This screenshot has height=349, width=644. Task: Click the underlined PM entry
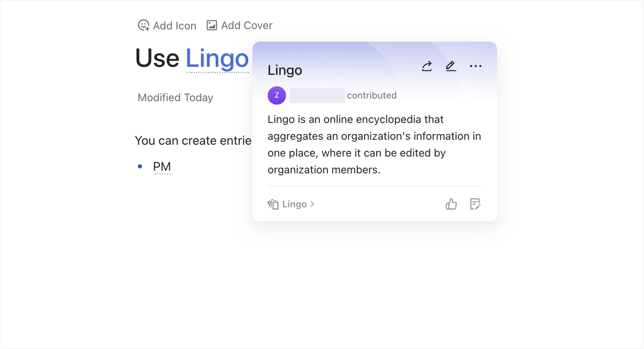[162, 166]
